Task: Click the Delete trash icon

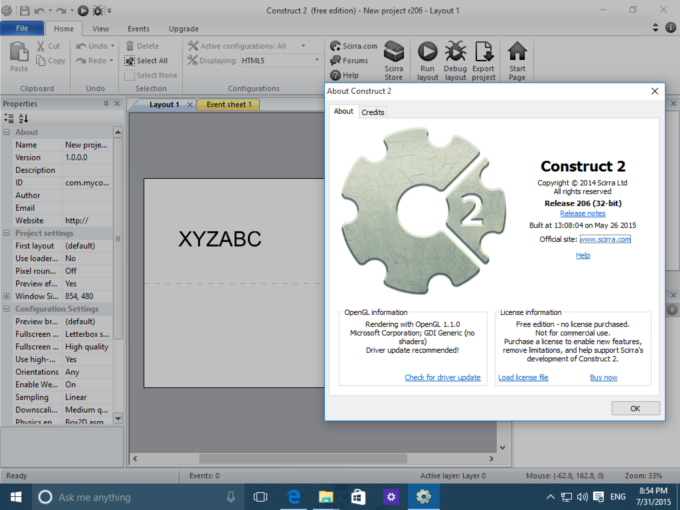Action: pyautogui.click(x=130, y=46)
